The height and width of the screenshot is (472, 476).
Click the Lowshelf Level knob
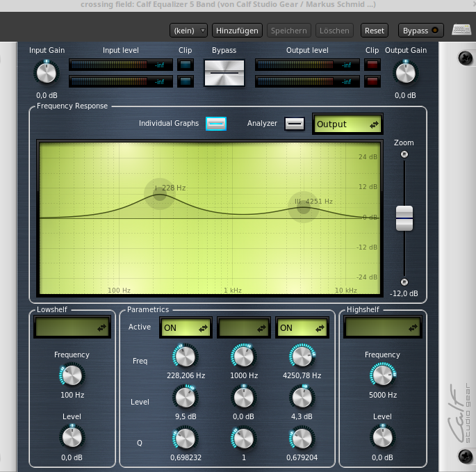[72, 437]
